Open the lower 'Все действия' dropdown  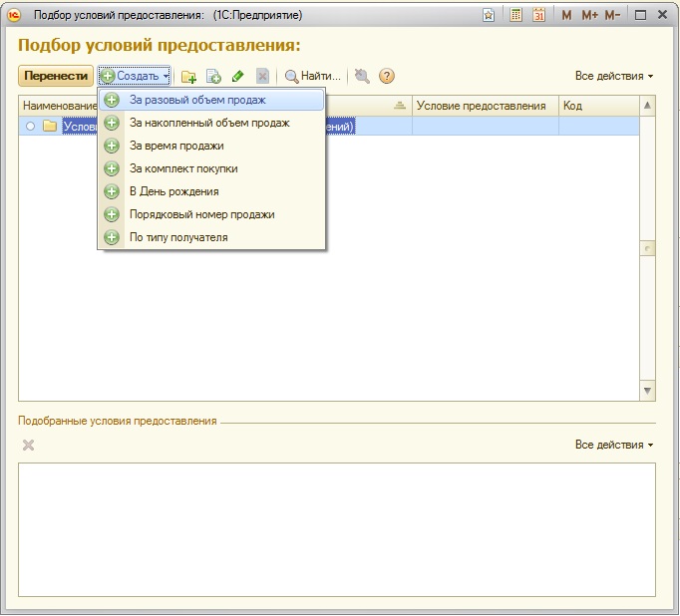(614, 445)
